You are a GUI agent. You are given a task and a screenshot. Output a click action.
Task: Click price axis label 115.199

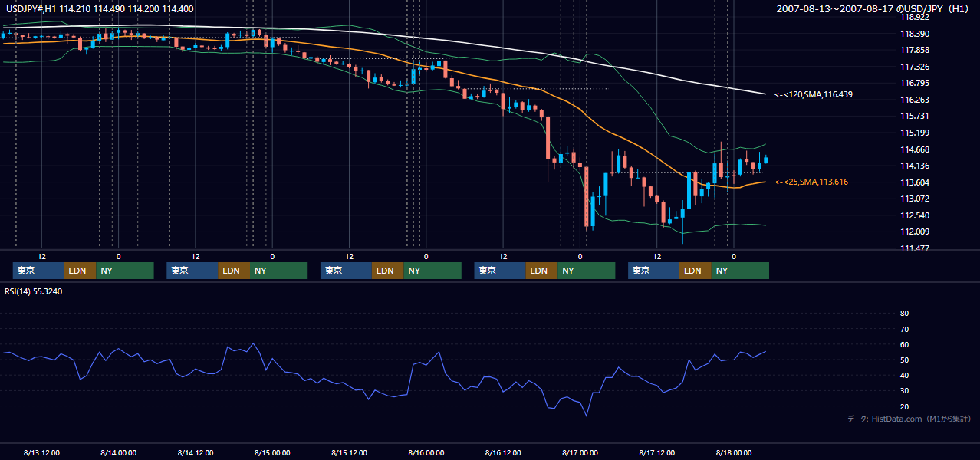[x=915, y=133]
